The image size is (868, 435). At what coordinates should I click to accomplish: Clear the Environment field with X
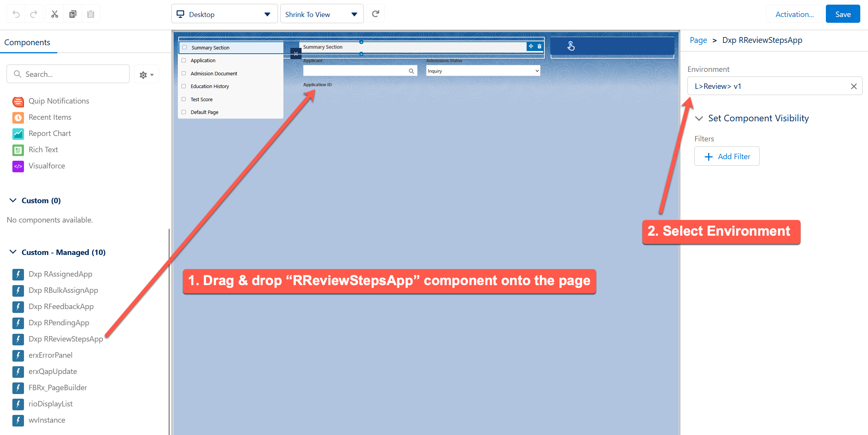coord(854,86)
